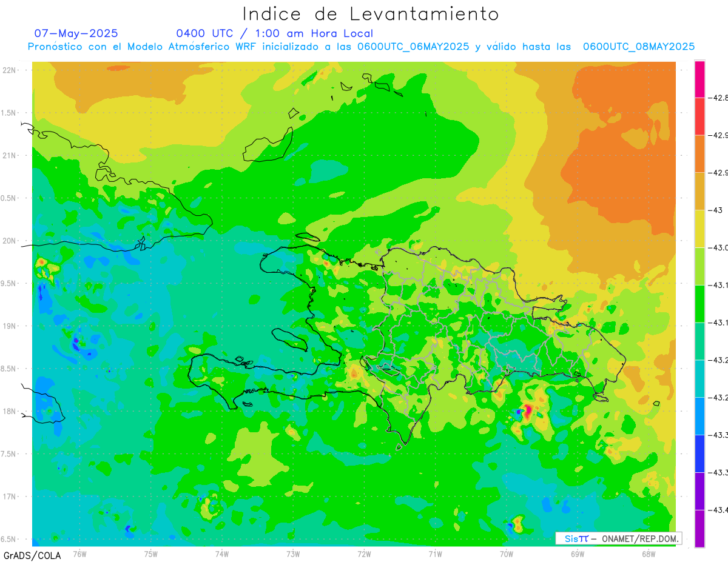The height and width of the screenshot is (562, 728).
Task: Click the longitude label "70W"
Action: click(x=506, y=554)
